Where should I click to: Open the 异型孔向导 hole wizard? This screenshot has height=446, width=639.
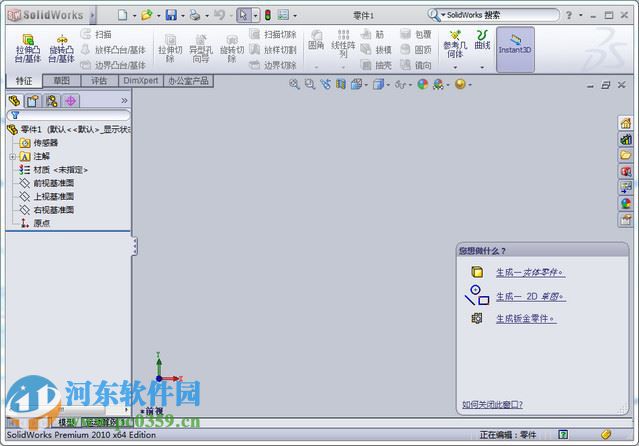pos(201,48)
